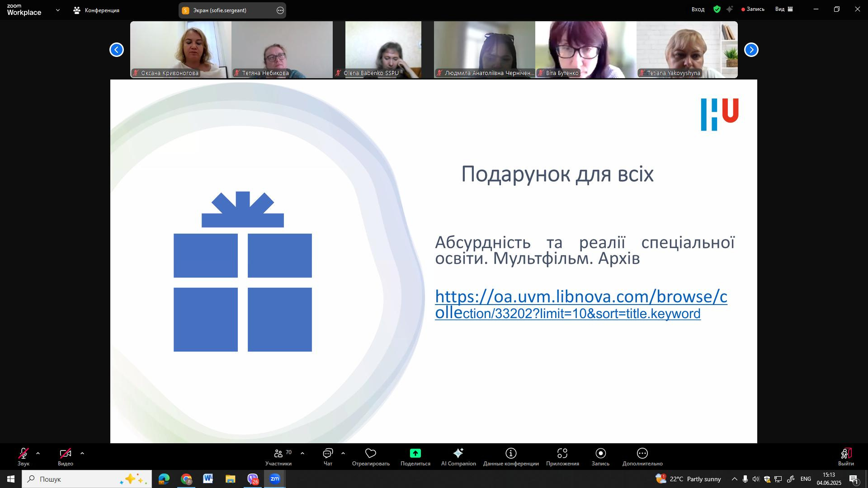This screenshot has width=868, height=488.
Task: Click the Zoom taskbar icon
Action: (275, 479)
